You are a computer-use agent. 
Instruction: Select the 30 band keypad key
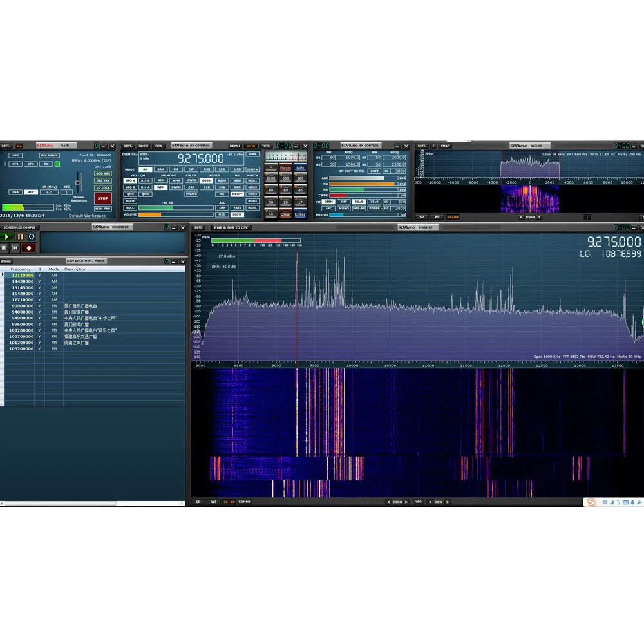270,202
